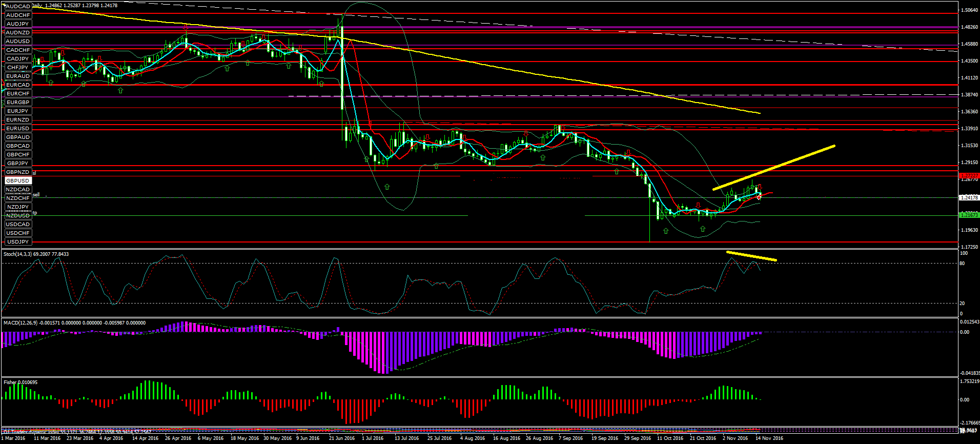The width and height of the screenshot is (980, 444).
Task: Click current price label 1.24178 on the price axis
Action: coord(969,197)
